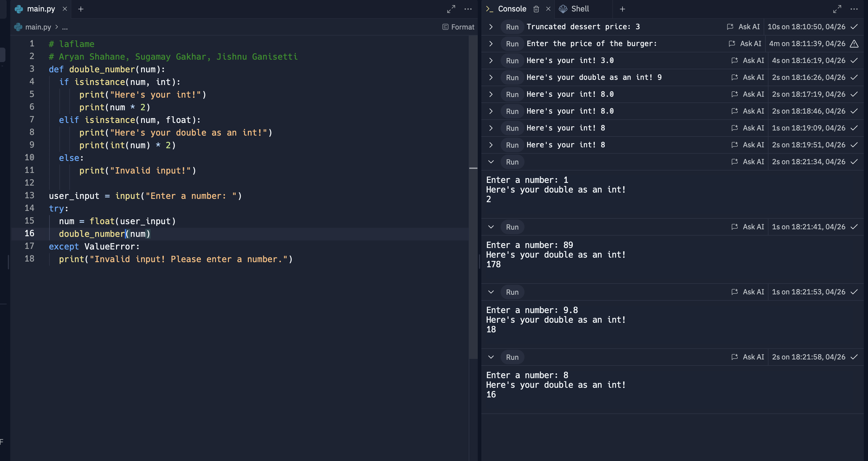
Task: Open the console pane three-dots menu
Action: [854, 9]
